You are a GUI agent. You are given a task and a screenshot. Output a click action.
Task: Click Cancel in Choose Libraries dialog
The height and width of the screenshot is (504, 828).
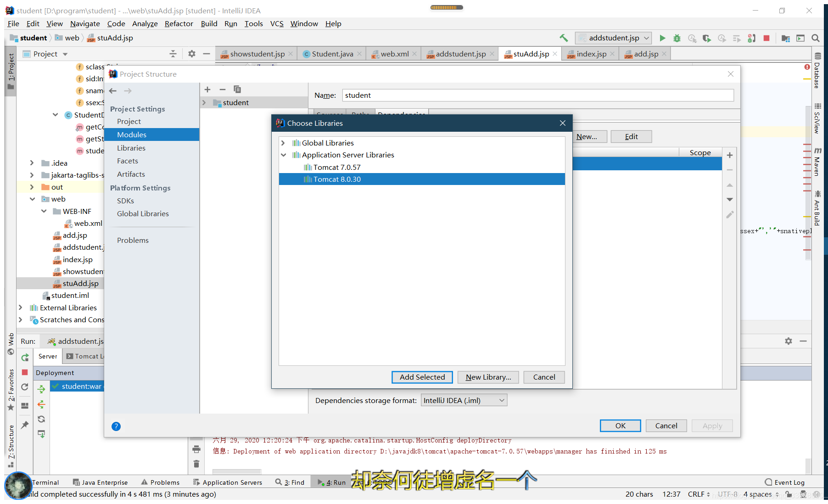[x=544, y=377]
